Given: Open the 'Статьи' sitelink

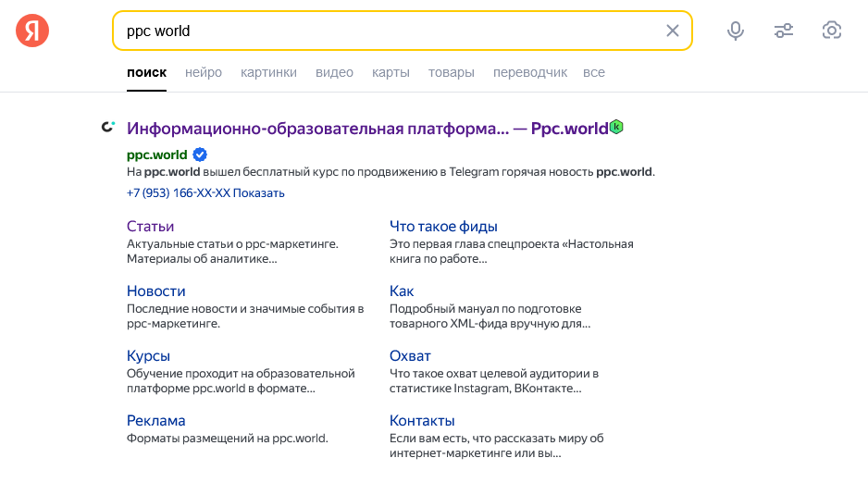Looking at the screenshot, I should [150, 226].
